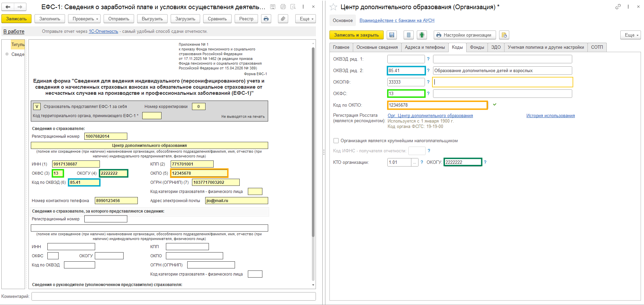Select the Основное navigation item
The image size is (644, 305).
coord(343,20)
